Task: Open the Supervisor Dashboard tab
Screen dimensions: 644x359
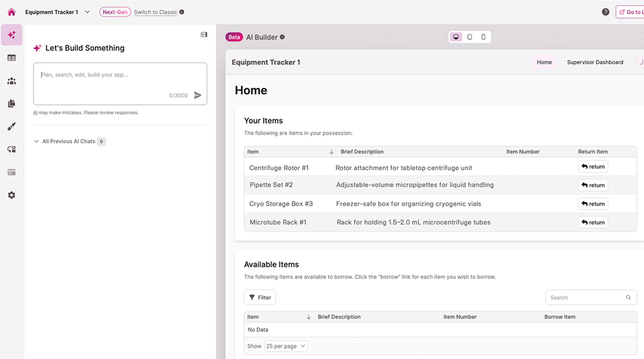Action: [595, 62]
